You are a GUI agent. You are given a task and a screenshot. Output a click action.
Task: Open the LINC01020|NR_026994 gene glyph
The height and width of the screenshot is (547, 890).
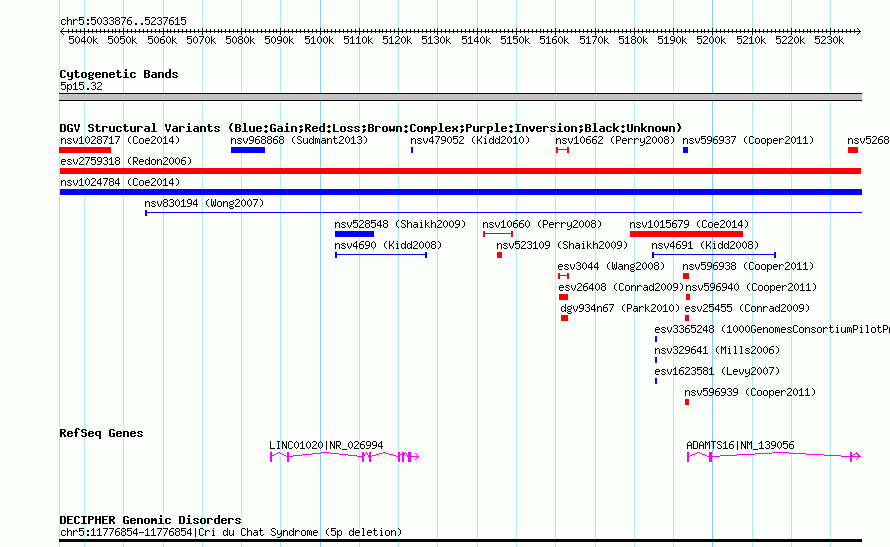pyautogui.click(x=344, y=456)
